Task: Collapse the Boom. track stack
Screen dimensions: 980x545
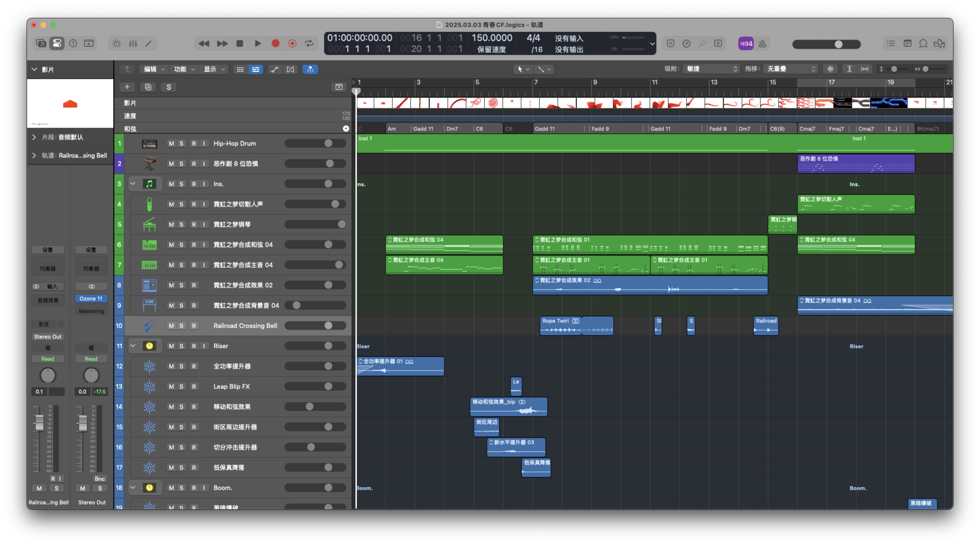Action: [x=133, y=487]
